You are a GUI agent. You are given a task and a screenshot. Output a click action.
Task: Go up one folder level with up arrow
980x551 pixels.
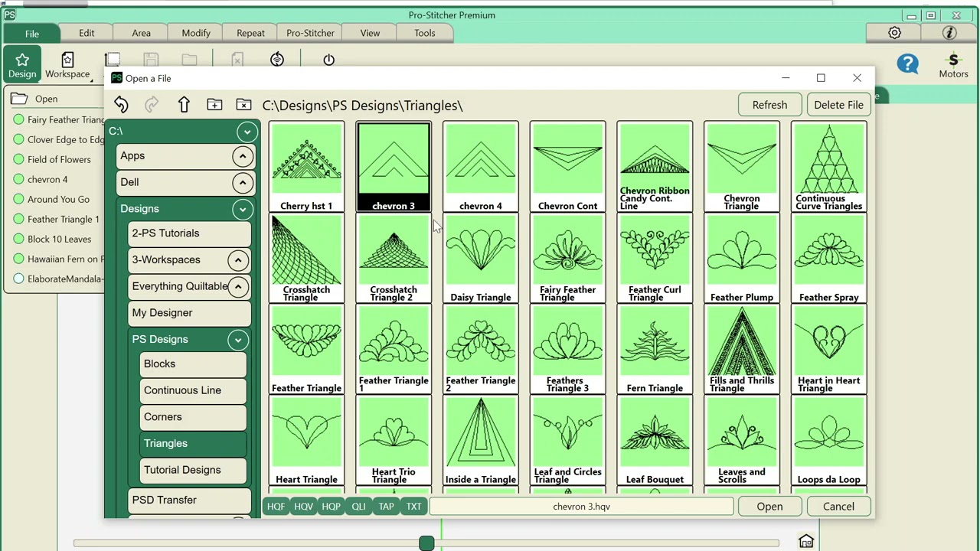pos(184,105)
